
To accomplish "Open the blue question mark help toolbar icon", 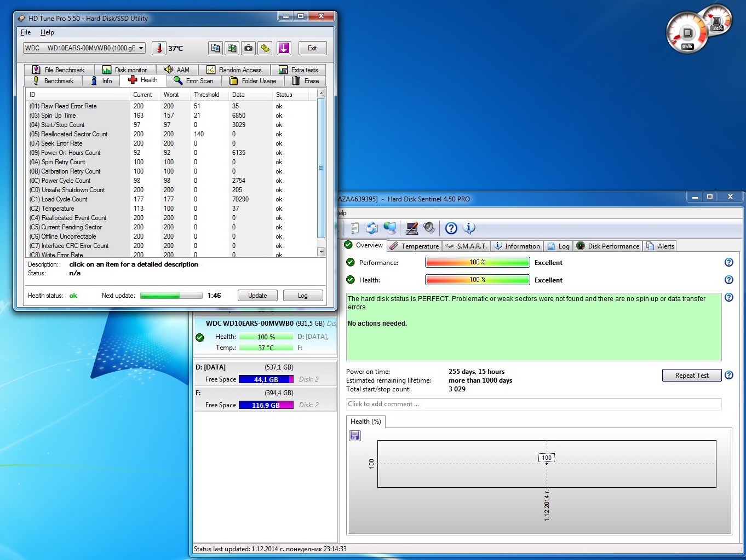I will coord(451,228).
